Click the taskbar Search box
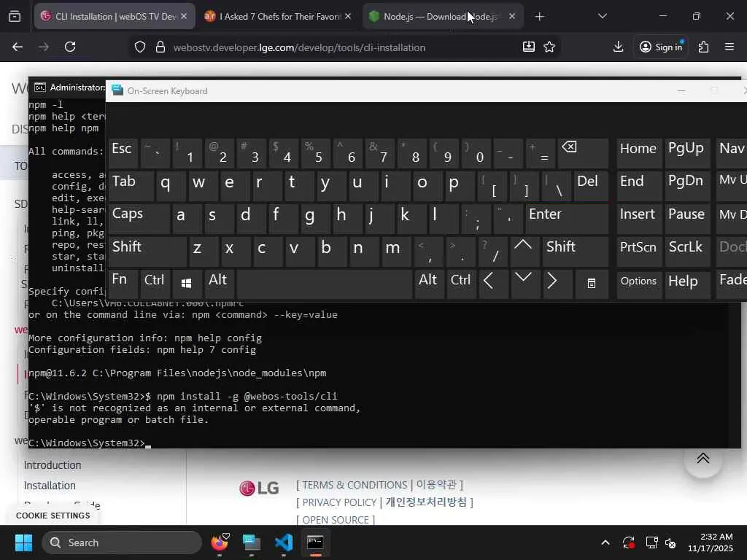Viewport: 747px width, 560px height. click(x=122, y=542)
